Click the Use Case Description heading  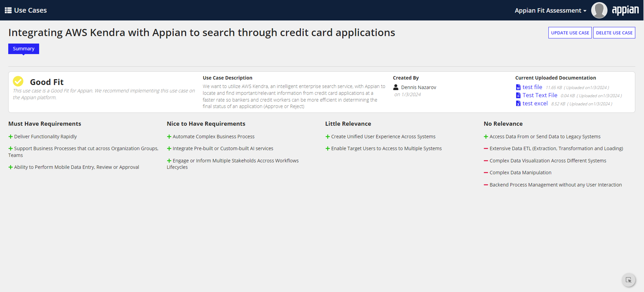(227, 78)
